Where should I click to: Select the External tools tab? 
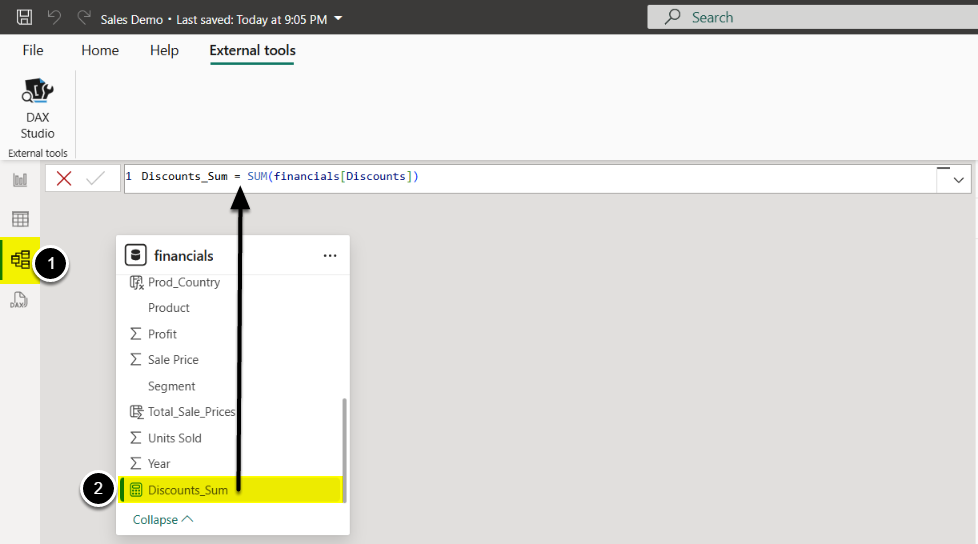tap(252, 51)
